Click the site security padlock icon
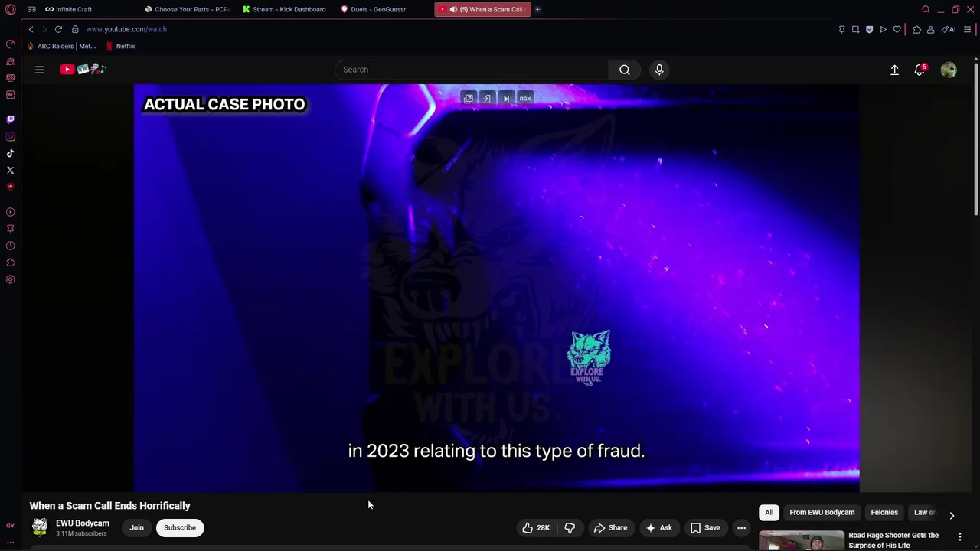Screen dimensions: 980x551 tap(75, 29)
